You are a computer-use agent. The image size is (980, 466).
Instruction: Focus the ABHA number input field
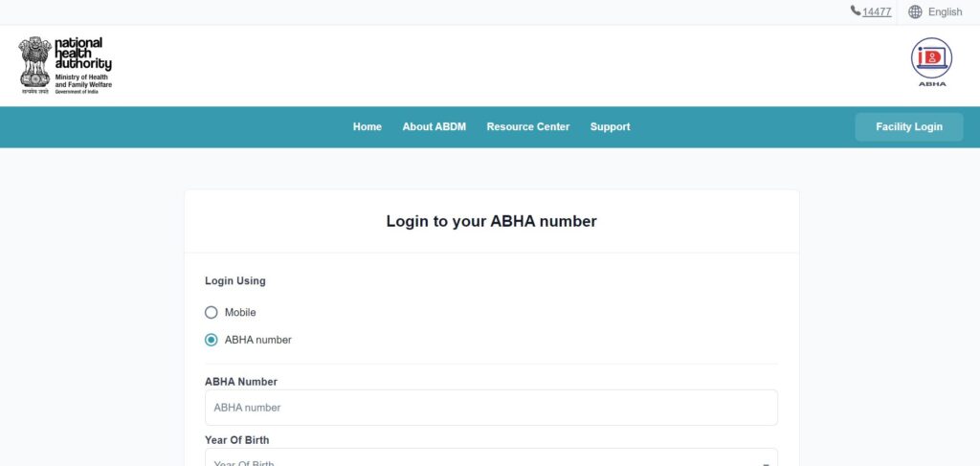click(x=491, y=408)
